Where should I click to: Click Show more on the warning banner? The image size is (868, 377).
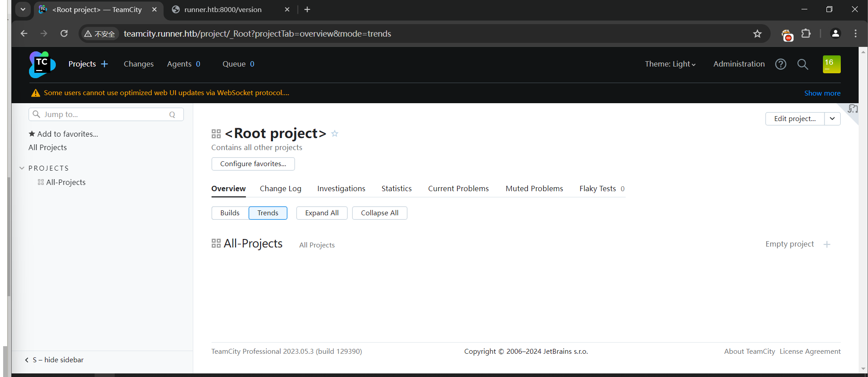(822, 93)
